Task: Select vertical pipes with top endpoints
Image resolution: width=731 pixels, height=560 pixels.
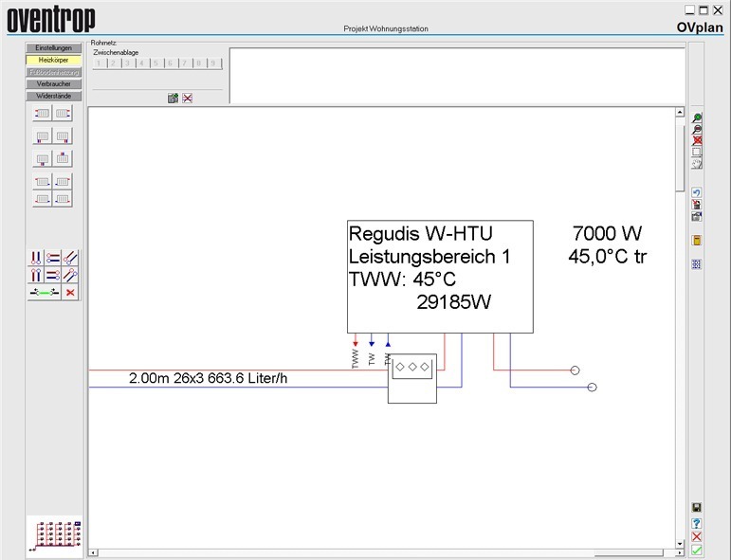Action: [36, 275]
